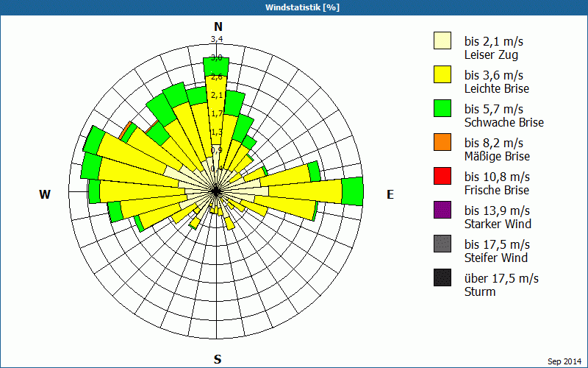Click the 'Leiser Zug' legend label

491,54
